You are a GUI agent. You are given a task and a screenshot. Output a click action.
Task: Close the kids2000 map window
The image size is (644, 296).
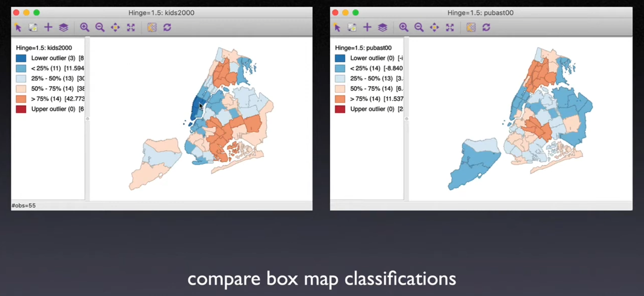coord(16,13)
